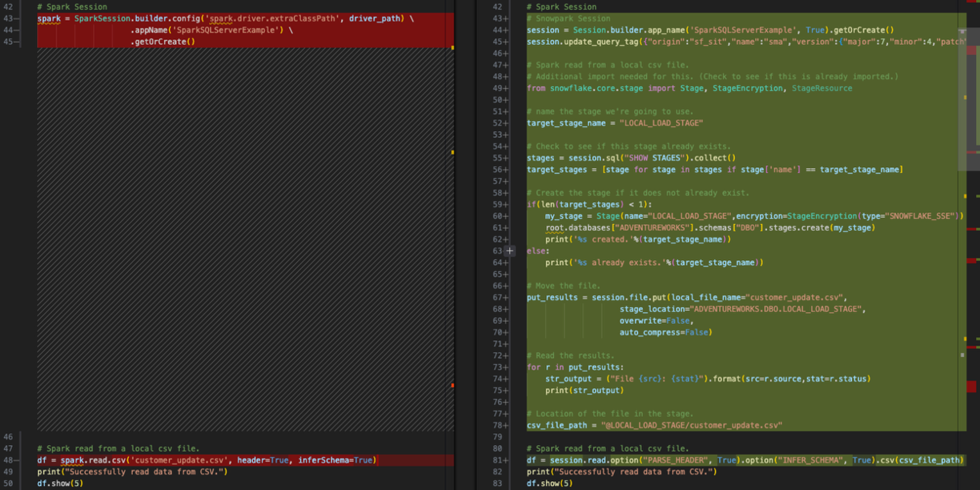This screenshot has height=490, width=980.
Task: Click the 'from snowflake.core.stage import' line
Action: tap(689, 88)
